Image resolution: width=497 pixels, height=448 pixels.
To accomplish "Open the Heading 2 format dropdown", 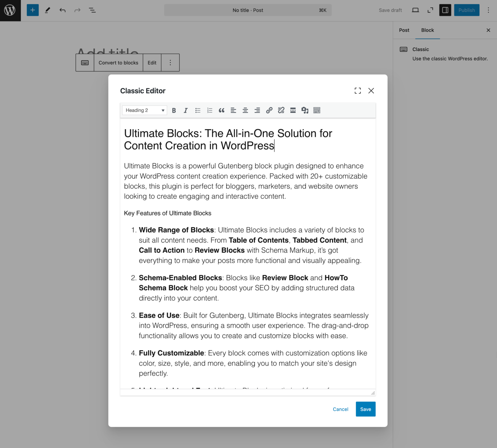I will click(145, 110).
